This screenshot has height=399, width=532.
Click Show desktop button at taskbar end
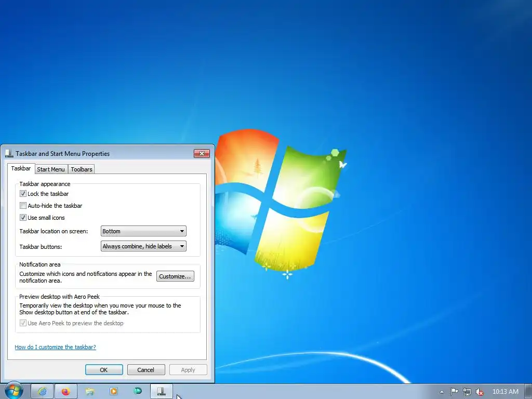528,392
